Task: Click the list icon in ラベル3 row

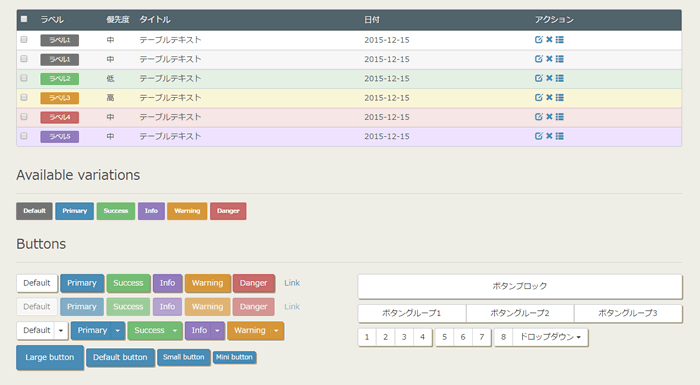Action: [x=559, y=97]
